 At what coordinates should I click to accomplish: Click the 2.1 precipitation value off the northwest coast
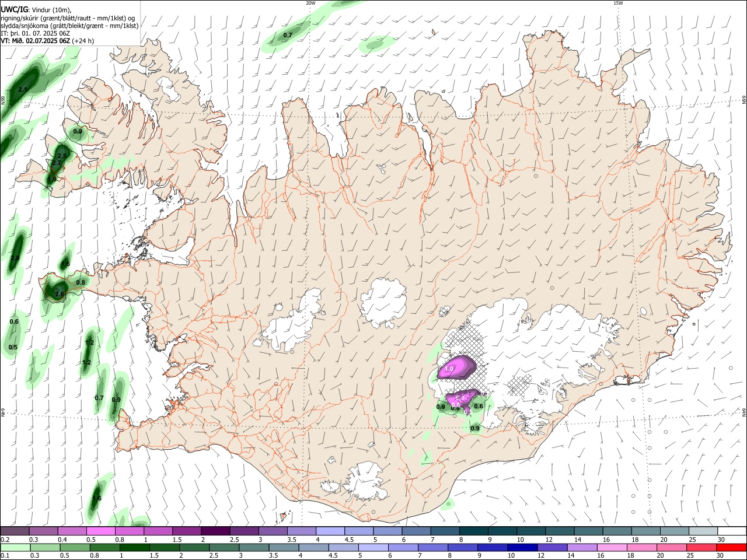[x=23, y=89]
